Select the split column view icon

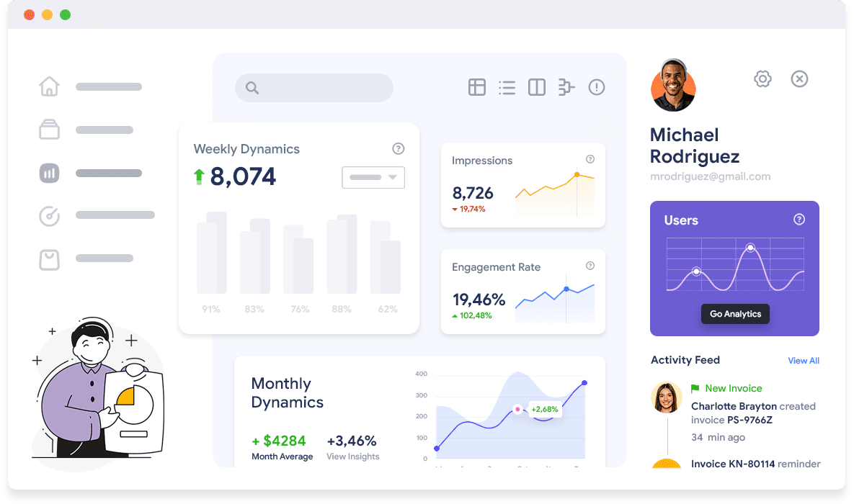(537, 87)
